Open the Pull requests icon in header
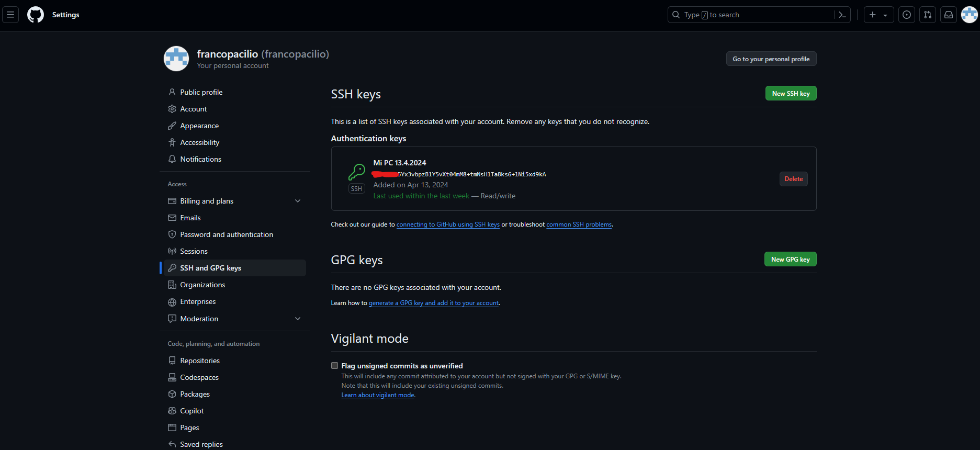980x450 pixels. point(928,15)
